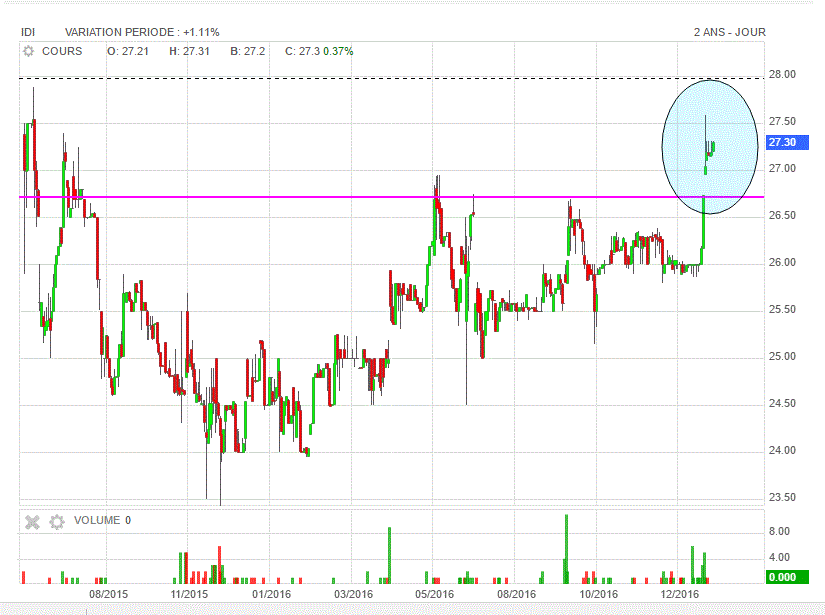The height and width of the screenshot is (615, 825).
Task: Open the VOLUME panel settings gear
Action: [57, 522]
